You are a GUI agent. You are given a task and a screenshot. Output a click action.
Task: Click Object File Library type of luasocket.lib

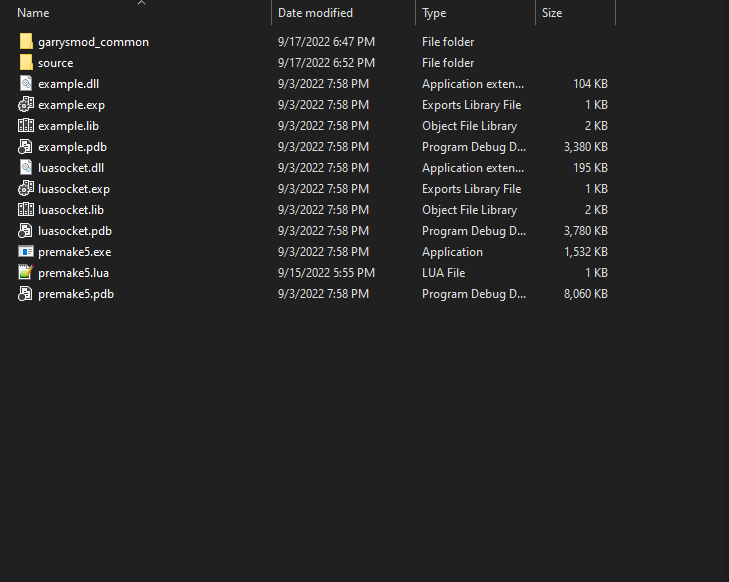470,210
